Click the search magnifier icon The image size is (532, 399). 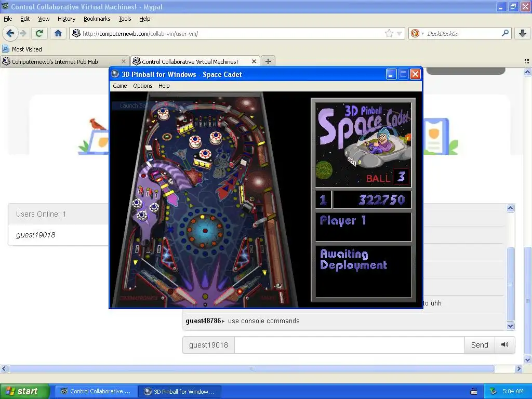click(505, 33)
